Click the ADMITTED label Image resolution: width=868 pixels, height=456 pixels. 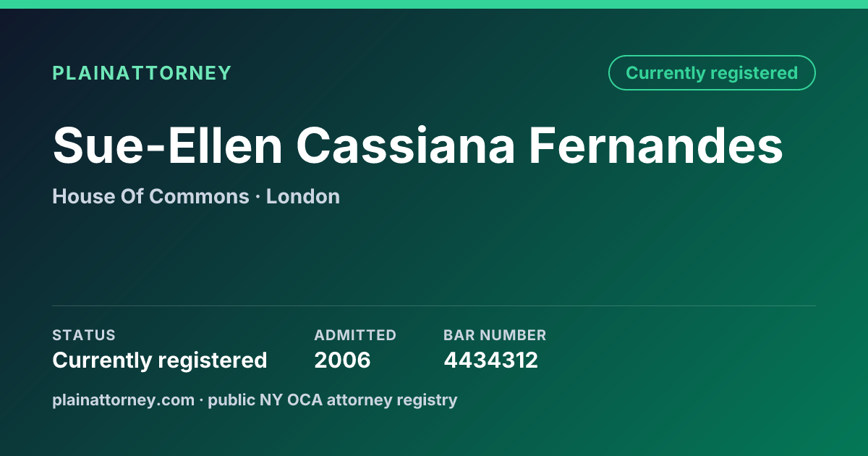pos(355,335)
